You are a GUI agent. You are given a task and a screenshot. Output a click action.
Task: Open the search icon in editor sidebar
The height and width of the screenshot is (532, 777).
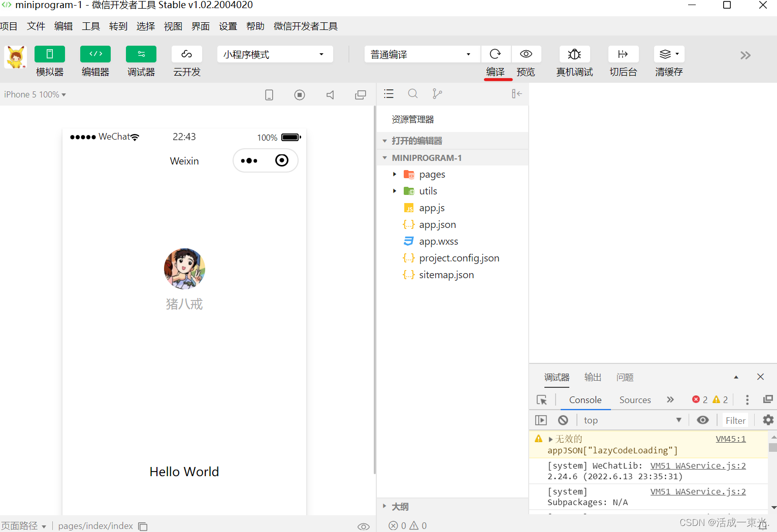(x=413, y=94)
